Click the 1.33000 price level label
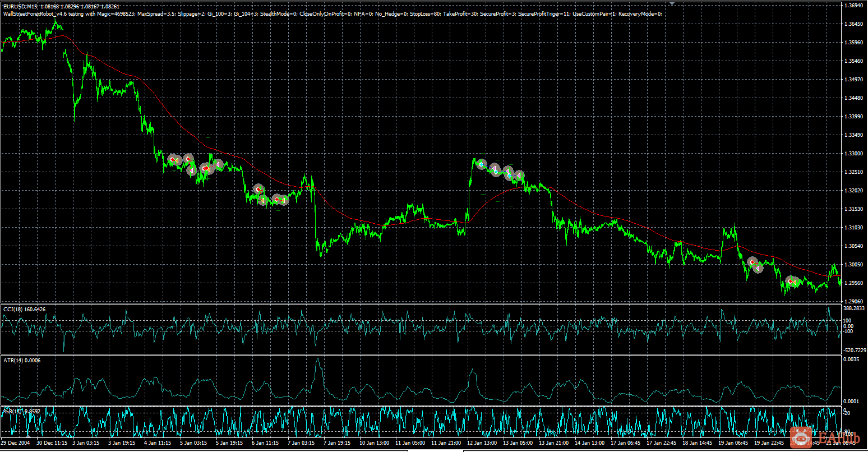868x452 pixels. (x=852, y=154)
